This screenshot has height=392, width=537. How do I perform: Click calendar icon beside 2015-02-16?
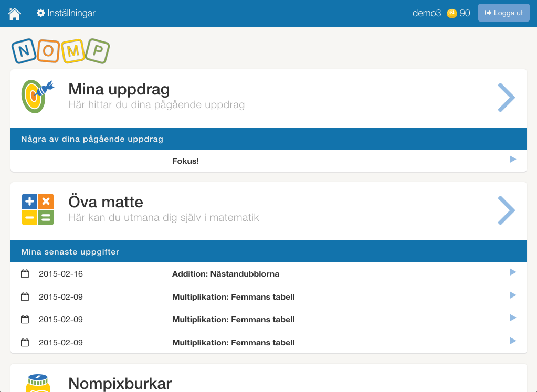pyautogui.click(x=25, y=273)
